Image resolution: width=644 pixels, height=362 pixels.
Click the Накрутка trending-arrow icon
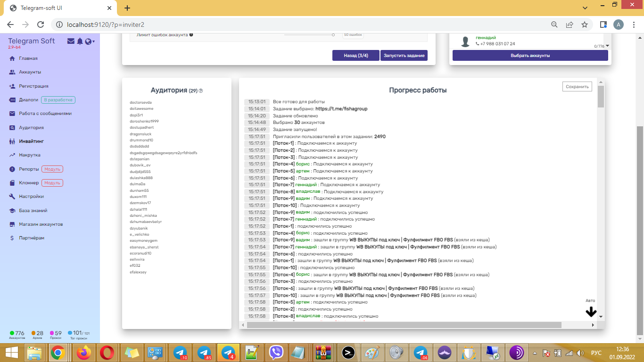click(x=12, y=155)
